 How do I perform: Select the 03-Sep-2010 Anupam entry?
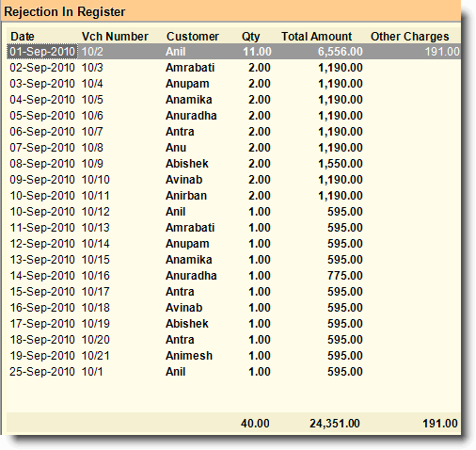click(x=233, y=84)
